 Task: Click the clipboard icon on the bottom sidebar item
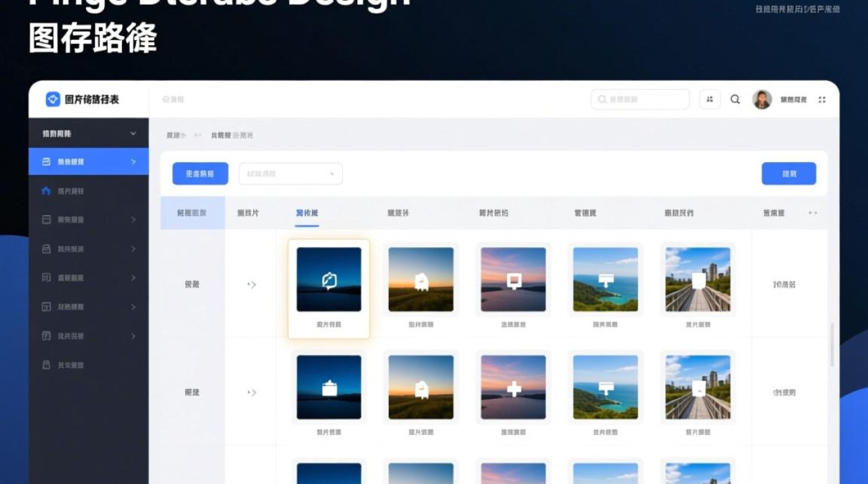point(46,365)
